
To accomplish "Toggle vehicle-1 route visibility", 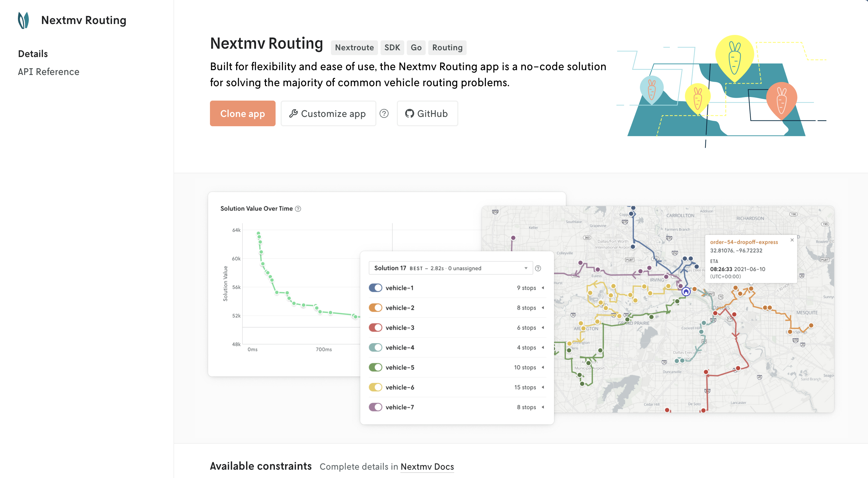I will pyautogui.click(x=375, y=288).
